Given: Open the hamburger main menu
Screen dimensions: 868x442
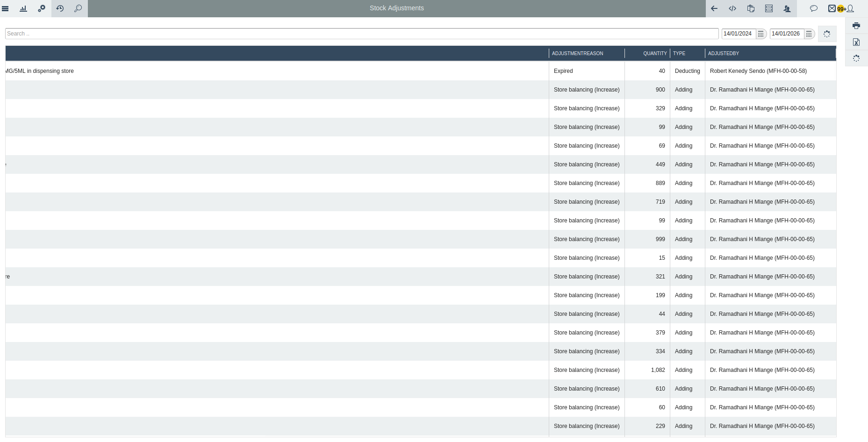Looking at the screenshot, I should (x=5, y=8).
